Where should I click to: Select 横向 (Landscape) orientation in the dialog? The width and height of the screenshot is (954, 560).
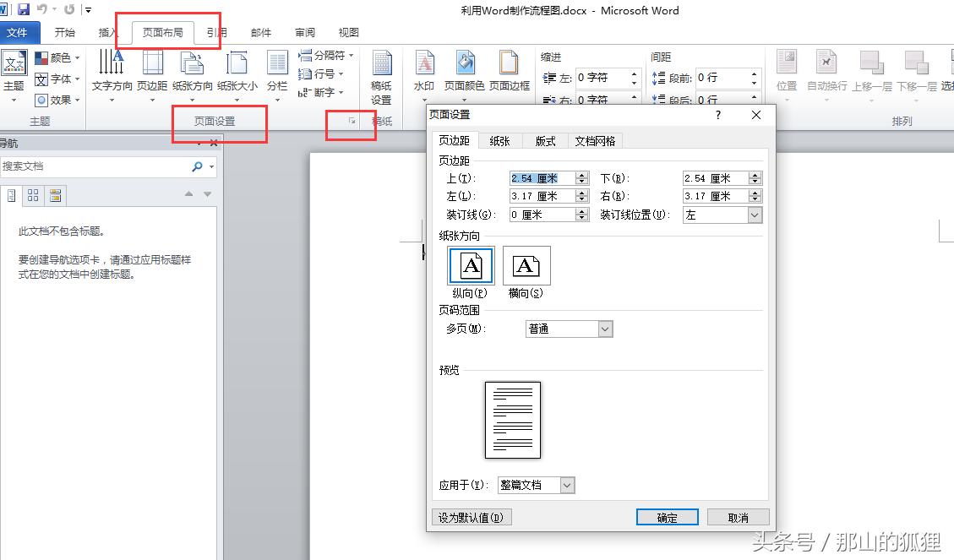(526, 266)
